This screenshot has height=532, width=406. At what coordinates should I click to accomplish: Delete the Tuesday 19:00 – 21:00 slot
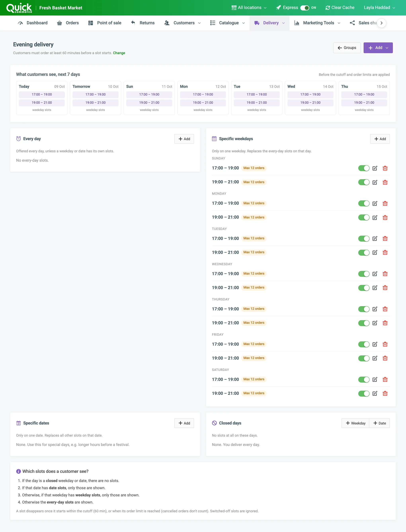click(x=385, y=253)
